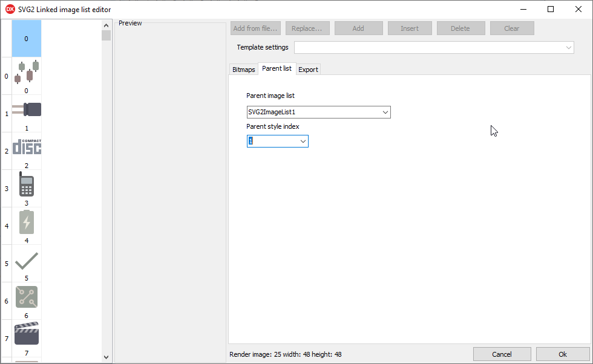This screenshot has width=593, height=364.
Task: Select the gray checkmark icon
Action: [x=27, y=260]
